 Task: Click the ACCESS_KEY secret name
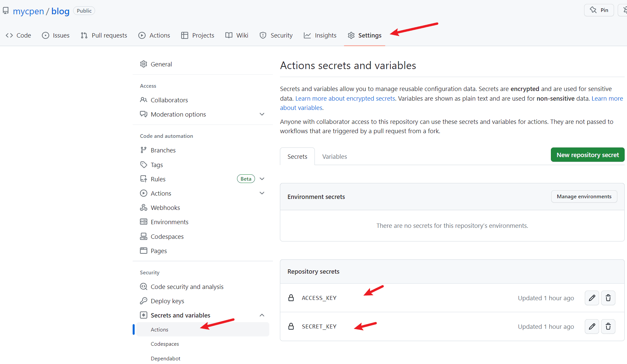pyautogui.click(x=319, y=298)
